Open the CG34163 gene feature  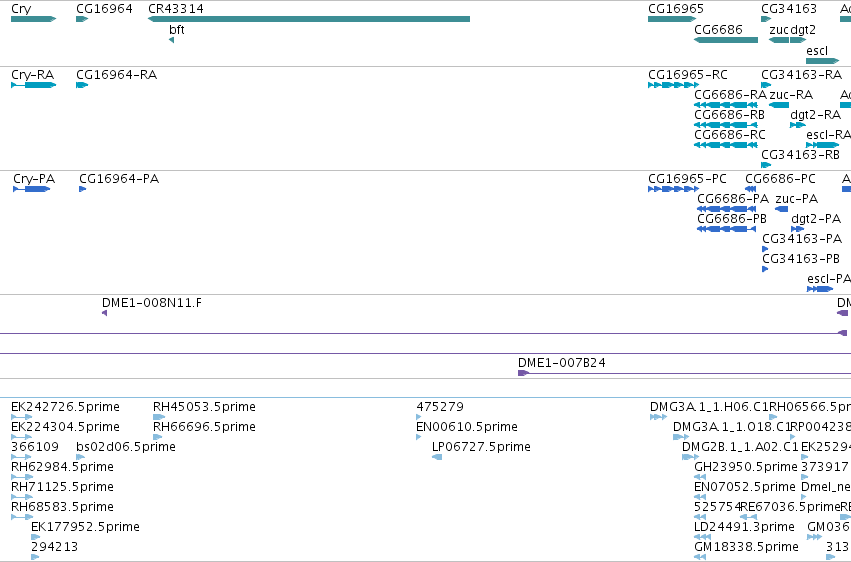coord(789,9)
